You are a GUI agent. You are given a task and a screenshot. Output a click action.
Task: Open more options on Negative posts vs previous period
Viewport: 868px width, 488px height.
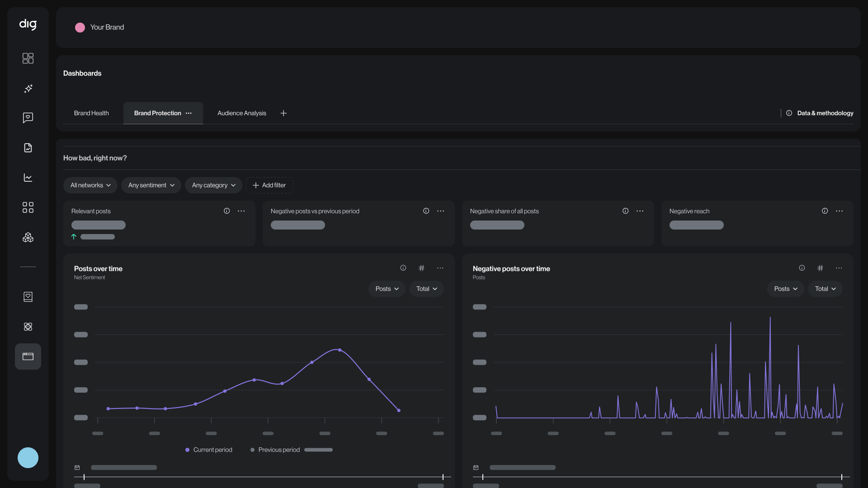(441, 211)
